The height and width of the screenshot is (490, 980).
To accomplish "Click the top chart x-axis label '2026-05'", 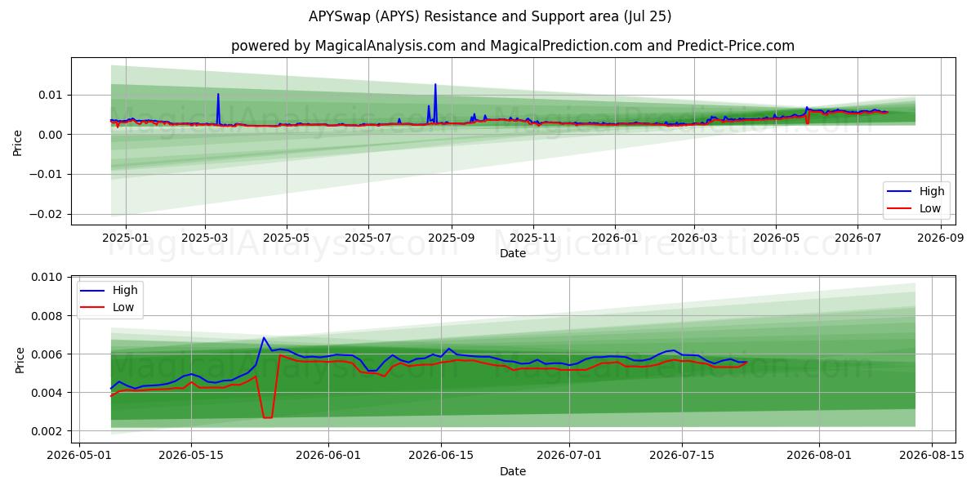I will tap(776, 238).
